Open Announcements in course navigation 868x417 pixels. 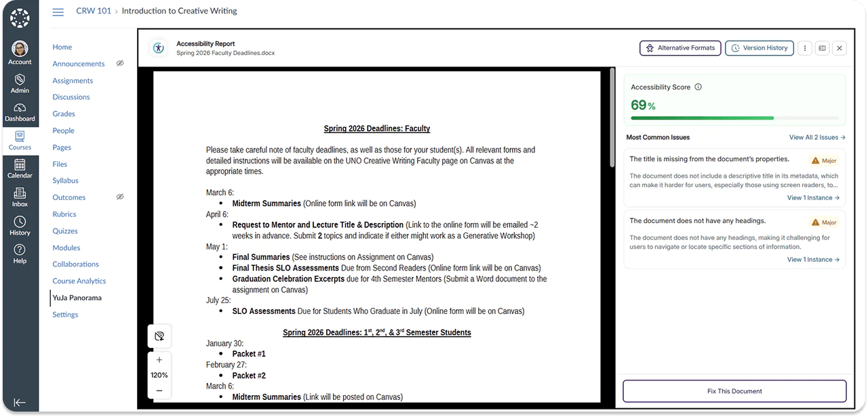point(79,64)
